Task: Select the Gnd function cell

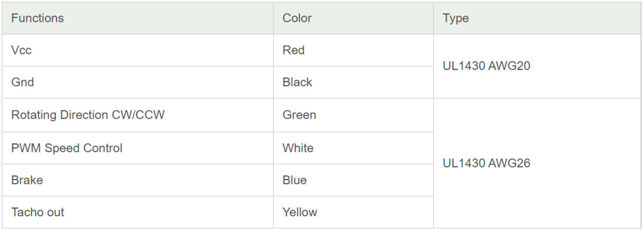Action: (22, 82)
